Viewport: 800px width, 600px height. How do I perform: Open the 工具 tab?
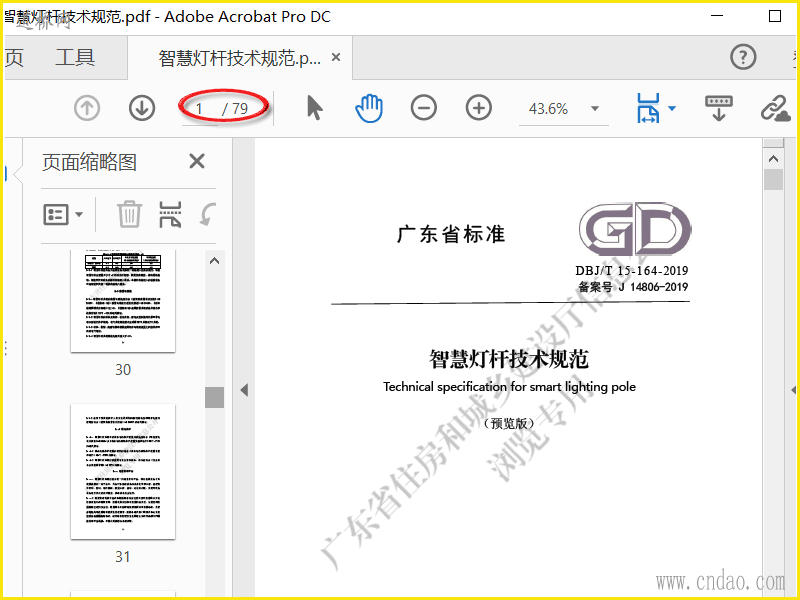(75, 57)
